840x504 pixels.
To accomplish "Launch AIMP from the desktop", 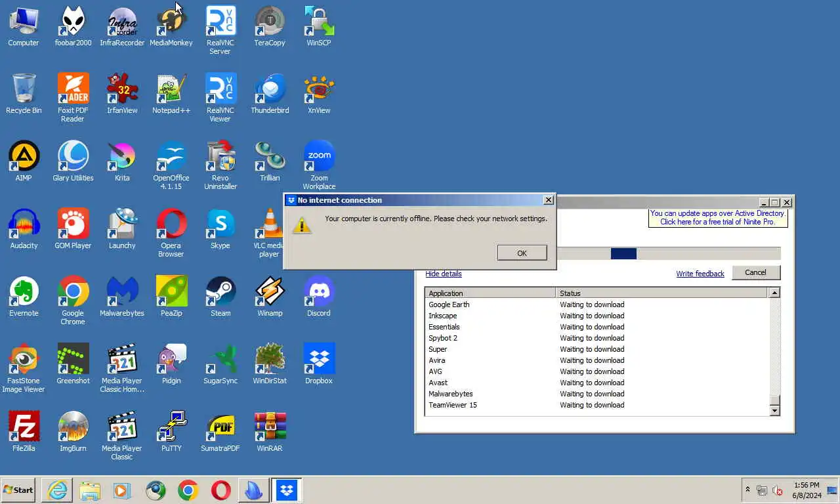I will (x=24, y=161).
